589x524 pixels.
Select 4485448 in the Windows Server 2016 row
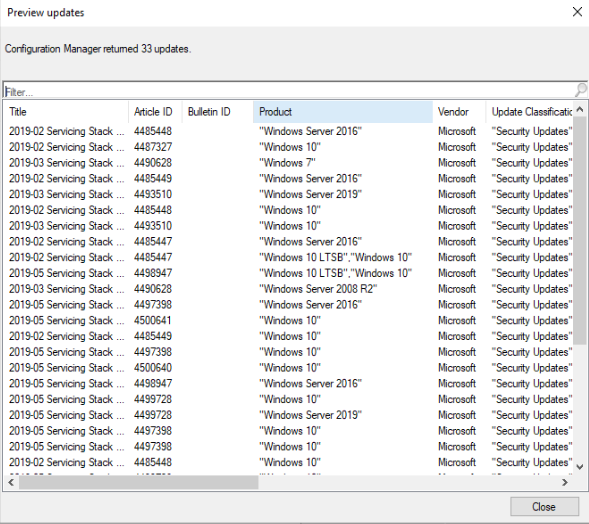click(x=153, y=131)
